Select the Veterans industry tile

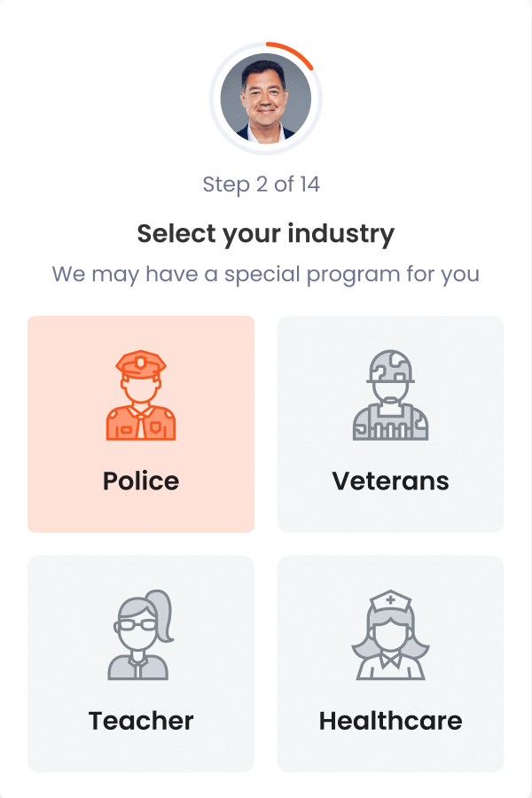pos(390,424)
